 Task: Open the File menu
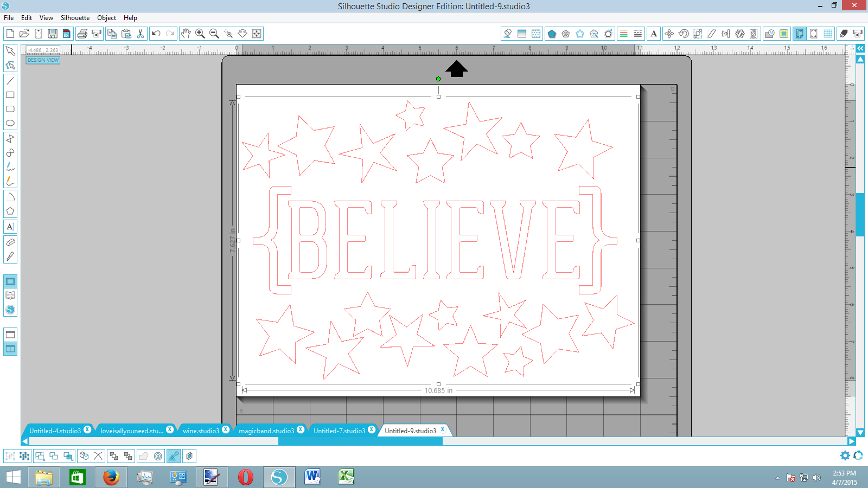pos(9,18)
